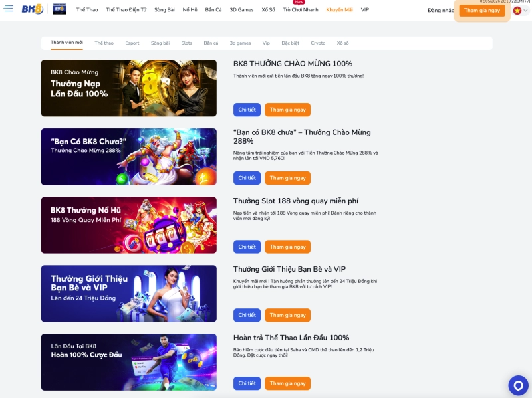The height and width of the screenshot is (398, 532).
Task: Open the VIP menu item
Action: pyautogui.click(x=364, y=10)
